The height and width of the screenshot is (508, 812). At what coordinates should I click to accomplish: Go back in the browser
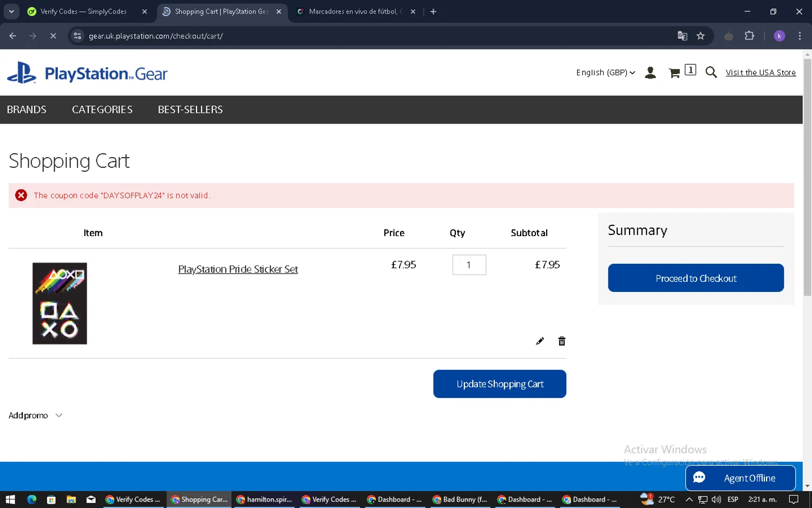pyautogui.click(x=13, y=36)
